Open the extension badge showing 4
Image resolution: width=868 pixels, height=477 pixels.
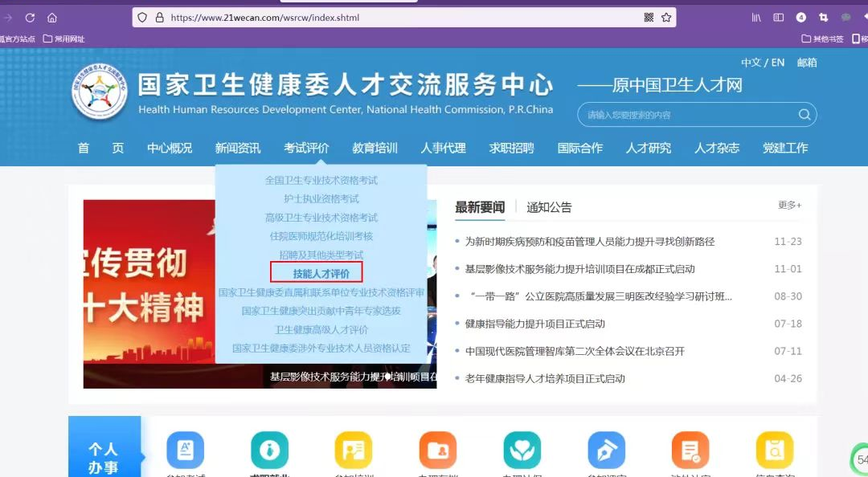point(801,18)
